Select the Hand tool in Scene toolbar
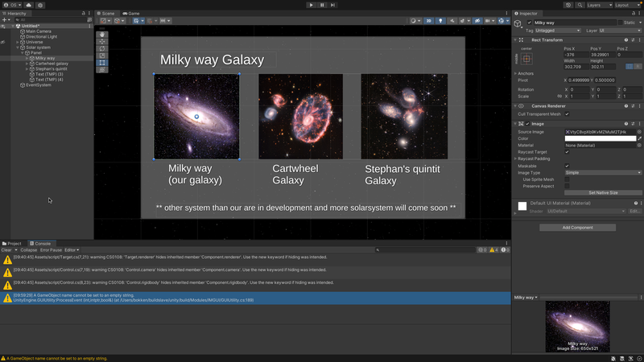Screen dimensions: 644x362 pos(101,35)
